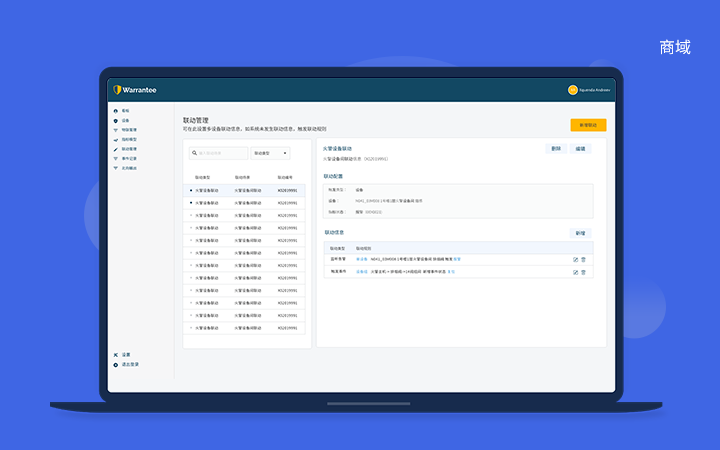720x450 pixels.
Task: Edit the 触发事件 rule row via its pencil icon
Action: pos(575,272)
